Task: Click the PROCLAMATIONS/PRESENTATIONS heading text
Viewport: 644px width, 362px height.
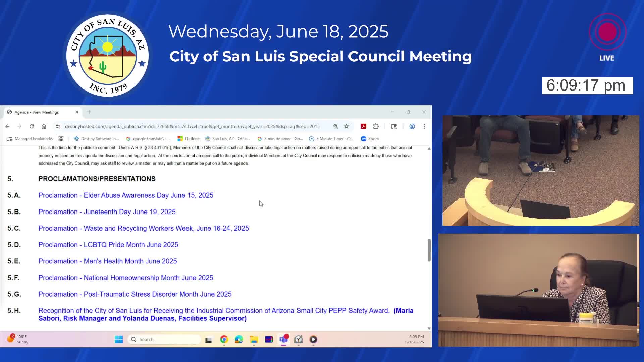Action: click(x=97, y=179)
